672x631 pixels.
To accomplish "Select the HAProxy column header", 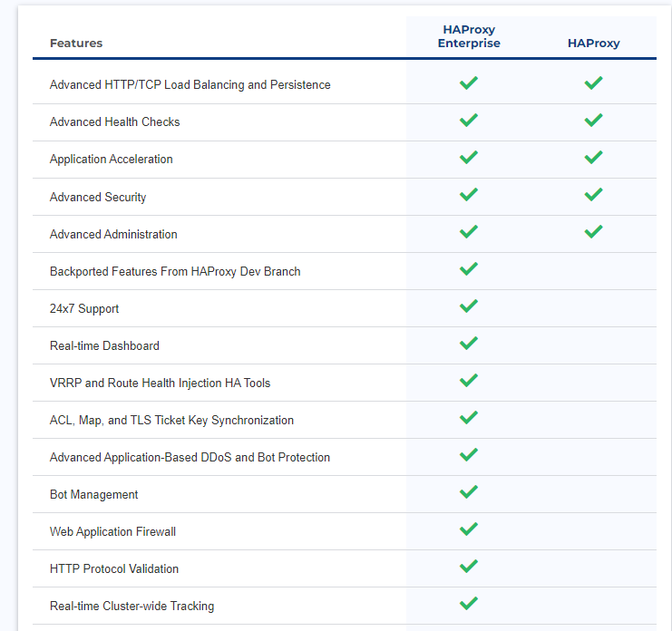I will 594,44.
